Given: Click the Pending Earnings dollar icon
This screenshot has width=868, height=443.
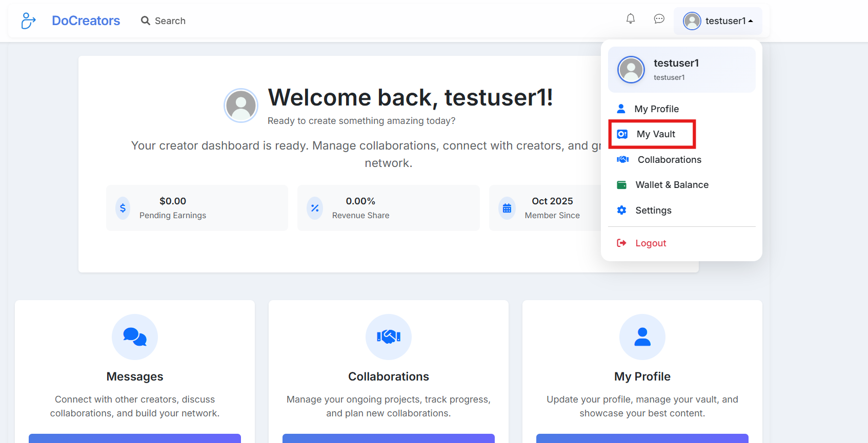Looking at the screenshot, I should [x=123, y=208].
